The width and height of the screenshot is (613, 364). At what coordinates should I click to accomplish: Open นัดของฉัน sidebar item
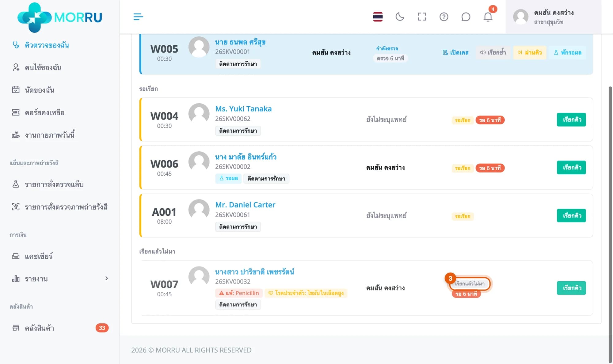[40, 90]
